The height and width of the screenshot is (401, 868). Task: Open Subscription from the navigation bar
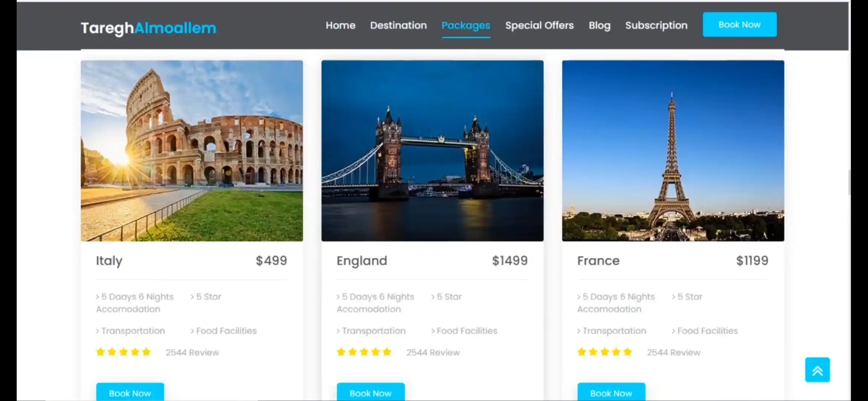(x=656, y=25)
